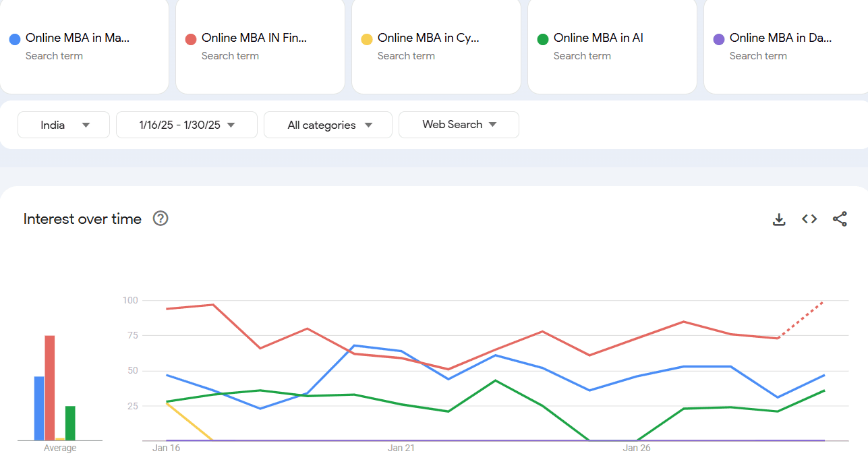
Task: Expand the 1/16/25 - 1/30/25 date range
Action: (187, 125)
